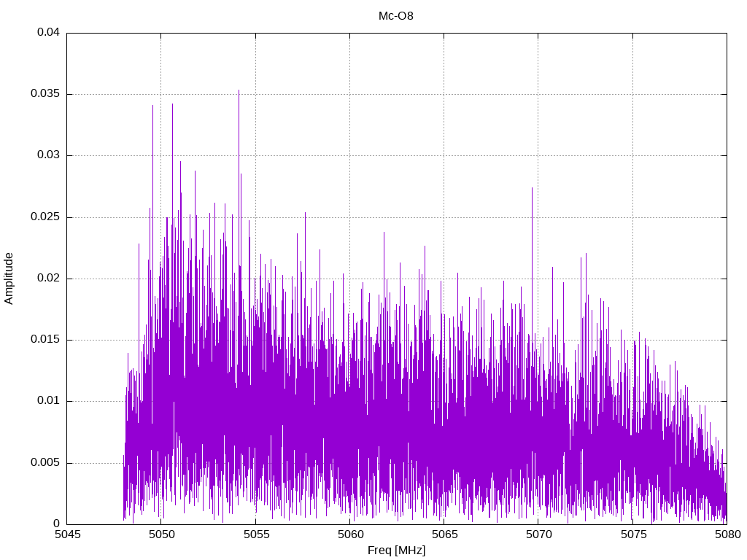Click the 5060 x-axis tick label

[x=349, y=535]
